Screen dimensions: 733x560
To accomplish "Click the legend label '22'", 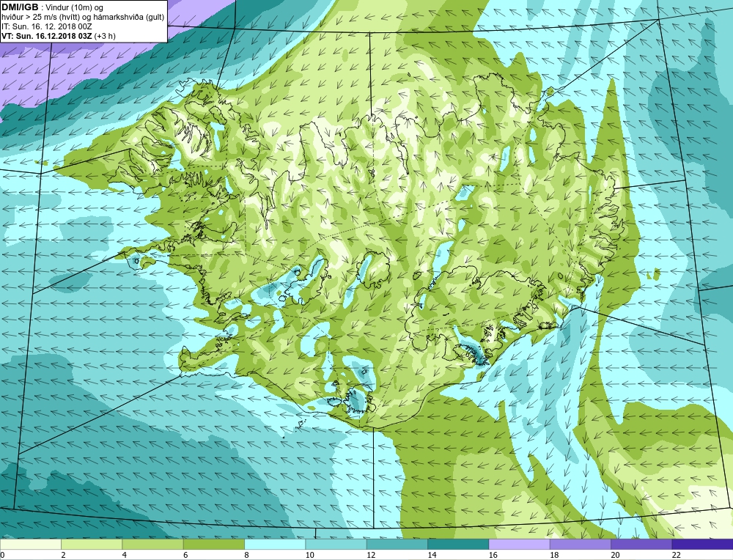I will [676, 555].
